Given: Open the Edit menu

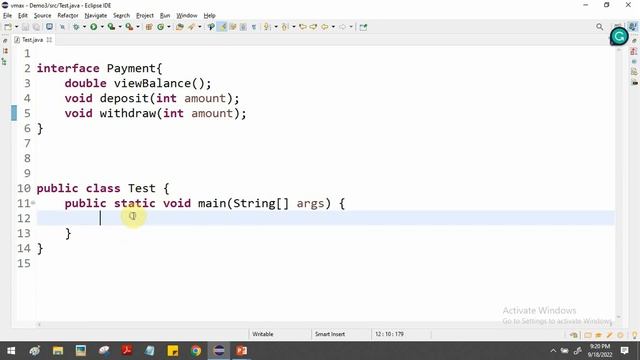Looking at the screenshot, I should pos(22,16).
